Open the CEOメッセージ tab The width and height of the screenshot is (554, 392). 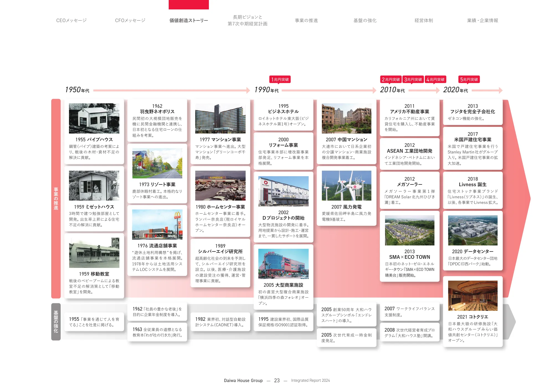71,21
